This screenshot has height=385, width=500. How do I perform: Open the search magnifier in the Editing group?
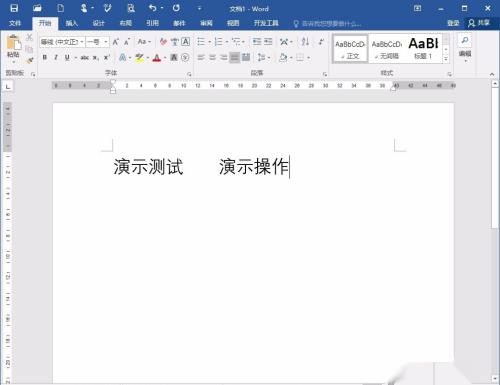click(465, 41)
